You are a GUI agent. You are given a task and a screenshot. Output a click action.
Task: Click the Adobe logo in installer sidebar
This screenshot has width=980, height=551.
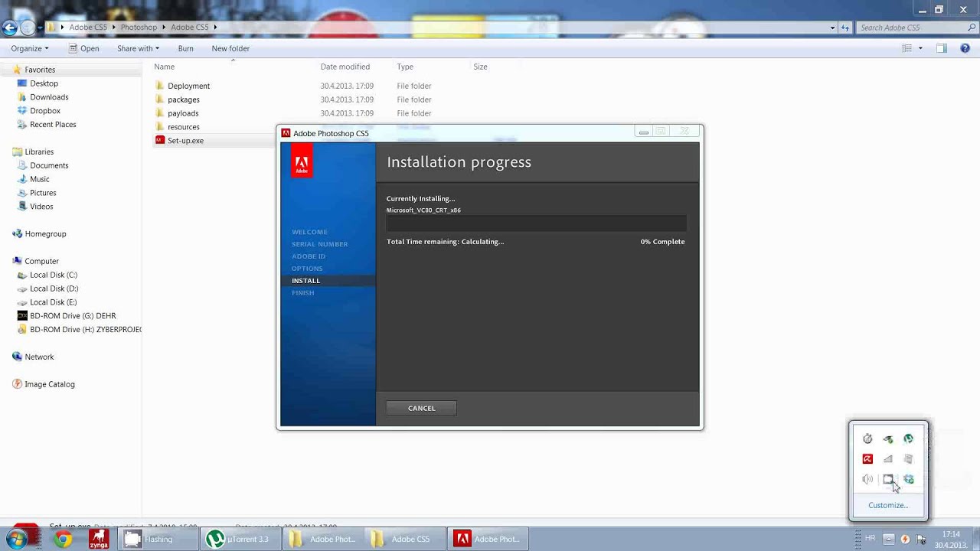click(x=302, y=161)
